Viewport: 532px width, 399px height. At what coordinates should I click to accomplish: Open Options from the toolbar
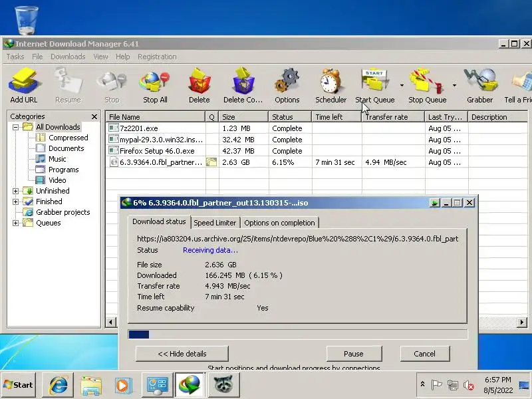(x=287, y=85)
